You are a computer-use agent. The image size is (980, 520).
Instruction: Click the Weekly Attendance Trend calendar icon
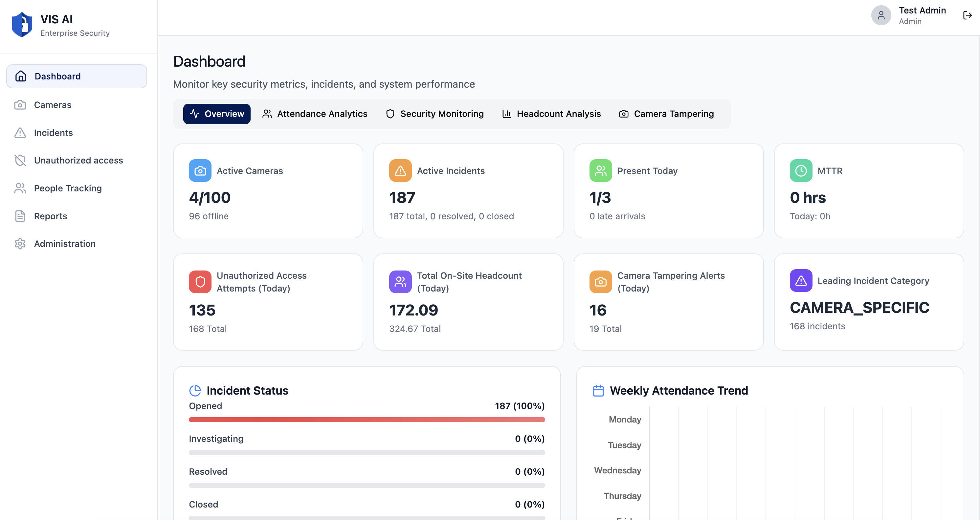pos(598,391)
